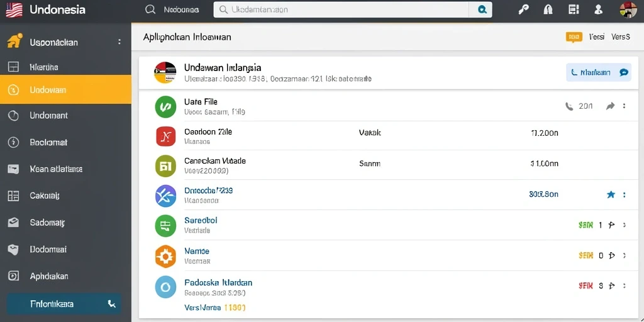Click the flag logo next to Undonesia
Image resolution: width=644 pixels, height=322 pixels.
[14, 9]
